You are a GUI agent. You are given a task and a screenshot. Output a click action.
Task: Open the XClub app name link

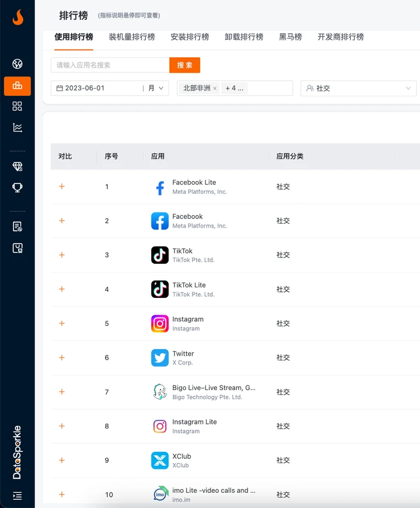181,456
